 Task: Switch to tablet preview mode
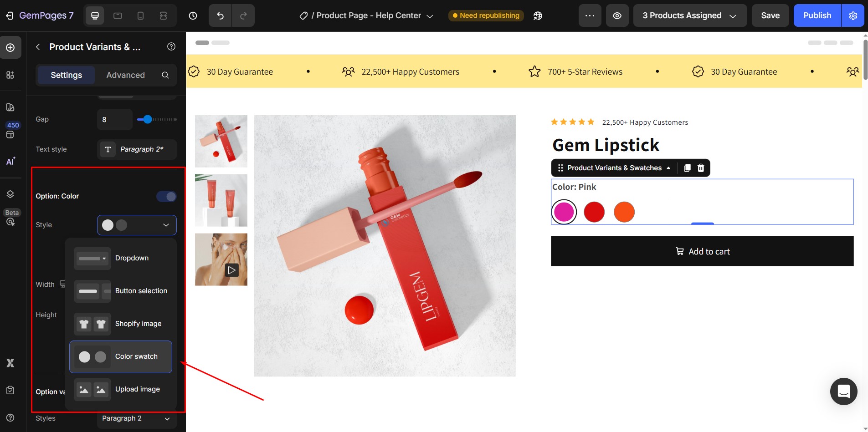tap(118, 15)
